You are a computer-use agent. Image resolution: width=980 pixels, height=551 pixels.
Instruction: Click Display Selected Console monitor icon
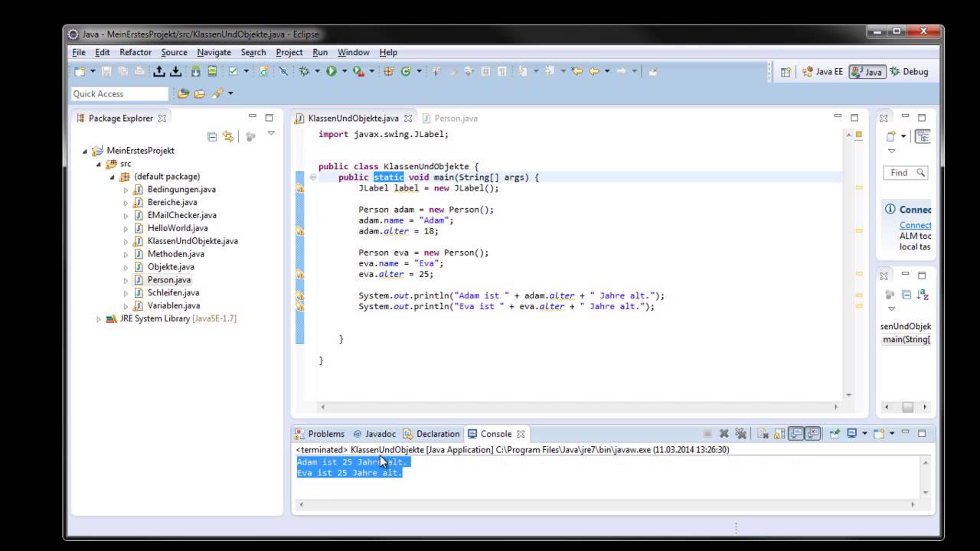[852, 433]
